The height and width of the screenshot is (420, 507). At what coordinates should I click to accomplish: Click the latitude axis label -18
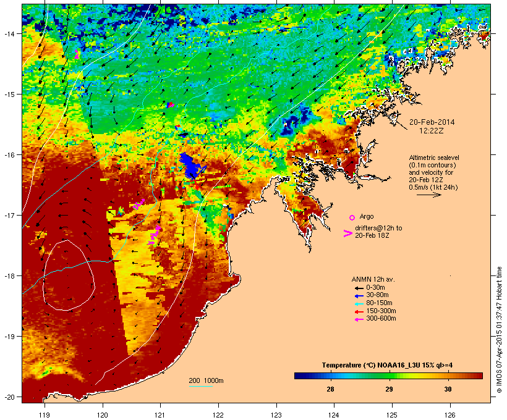pos(9,276)
